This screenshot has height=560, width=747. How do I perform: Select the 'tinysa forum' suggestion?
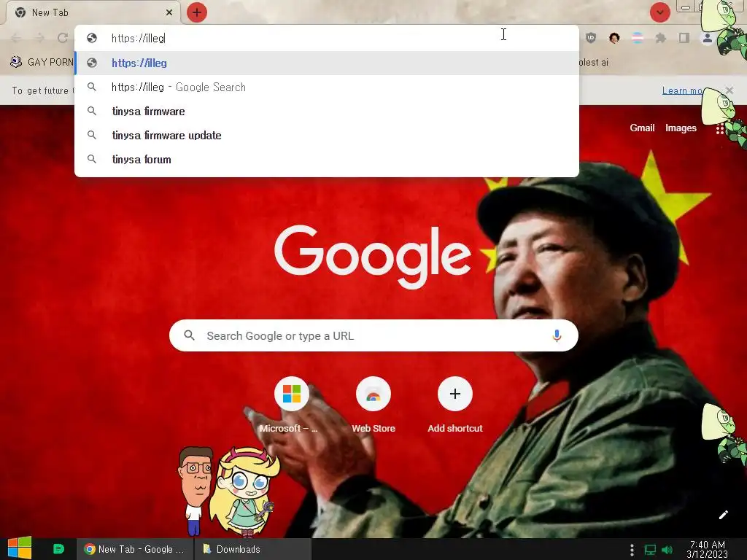click(x=327, y=160)
